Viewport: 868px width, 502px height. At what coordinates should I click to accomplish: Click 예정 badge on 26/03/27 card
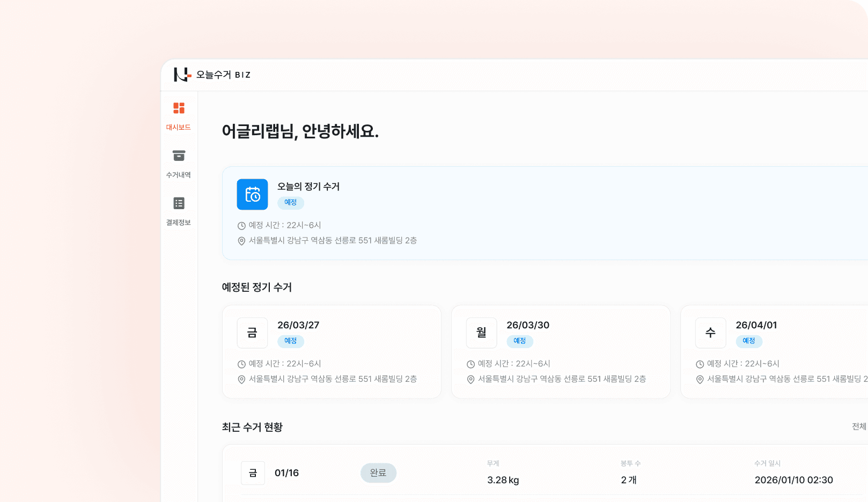[x=291, y=341]
